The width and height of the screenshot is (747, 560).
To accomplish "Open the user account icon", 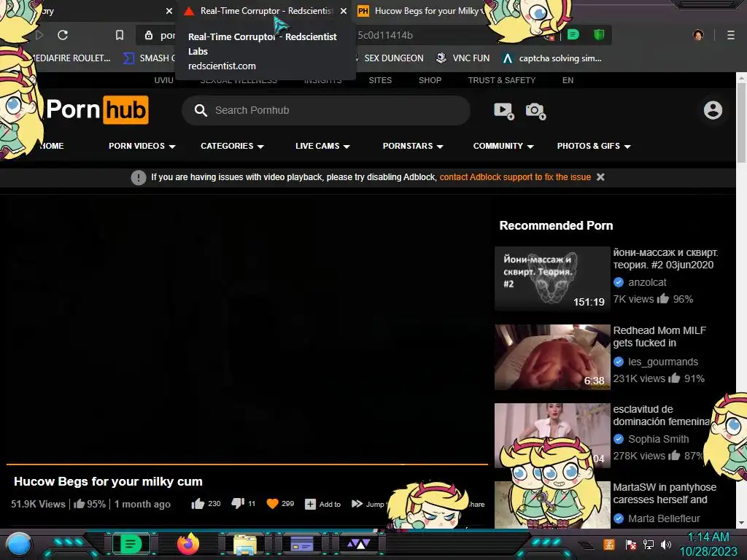I will (x=713, y=110).
